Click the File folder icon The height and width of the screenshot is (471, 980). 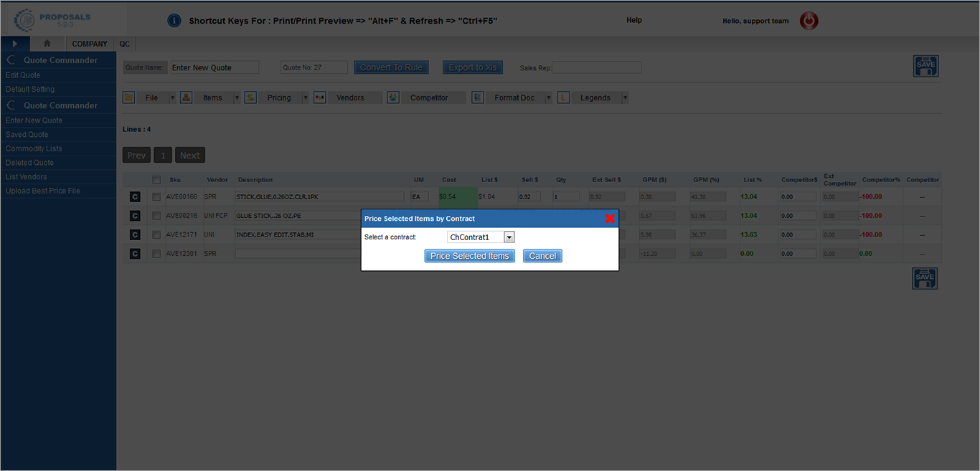[x=129, y=97]
